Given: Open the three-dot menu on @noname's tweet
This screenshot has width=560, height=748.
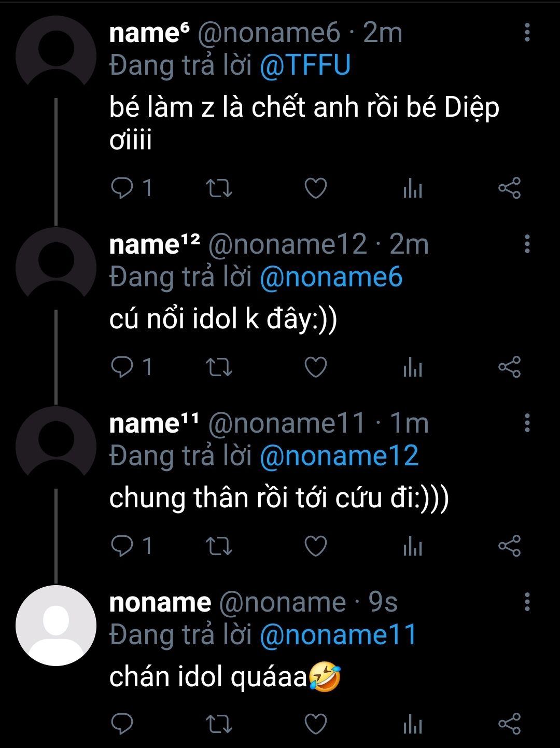Looking at the screenshot, I should (527, 602).
